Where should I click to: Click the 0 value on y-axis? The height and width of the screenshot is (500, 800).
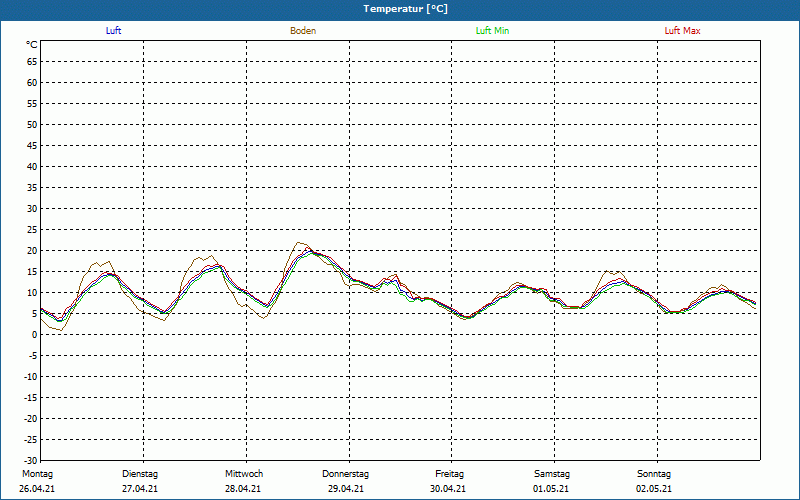point(35,335)
